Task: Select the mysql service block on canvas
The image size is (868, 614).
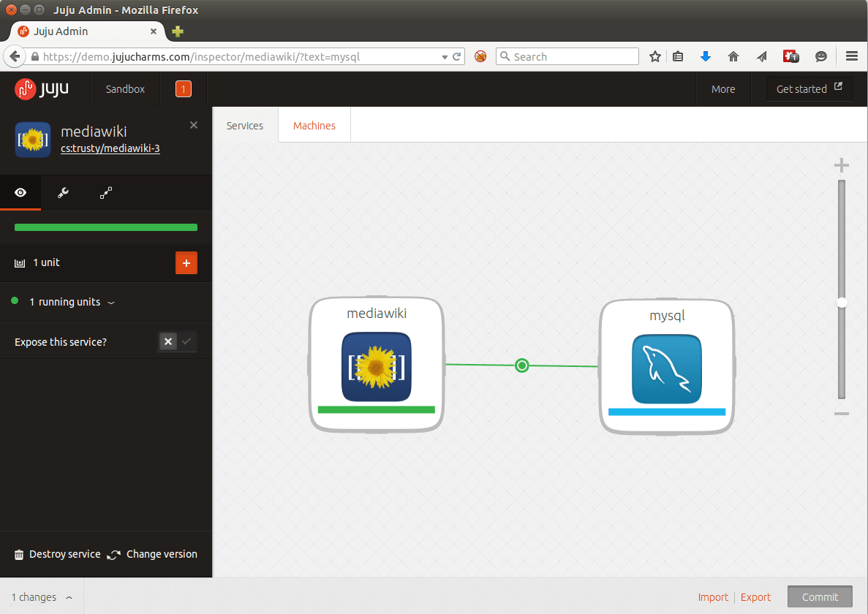Action: click(667, 367)
